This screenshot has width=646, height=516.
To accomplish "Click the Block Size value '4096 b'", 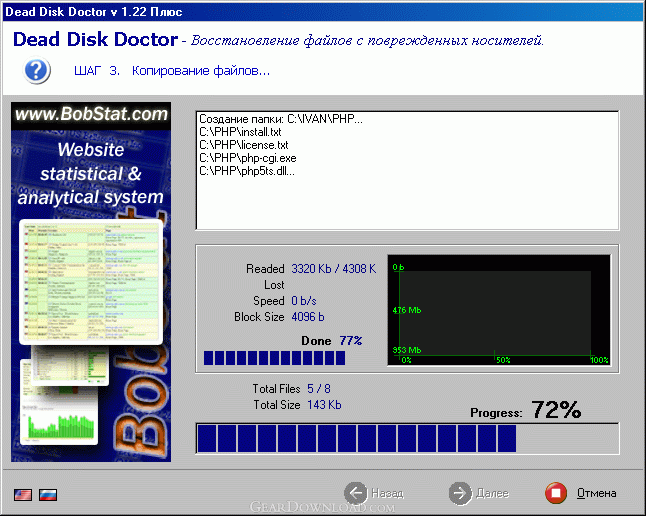I will [308, 317].
